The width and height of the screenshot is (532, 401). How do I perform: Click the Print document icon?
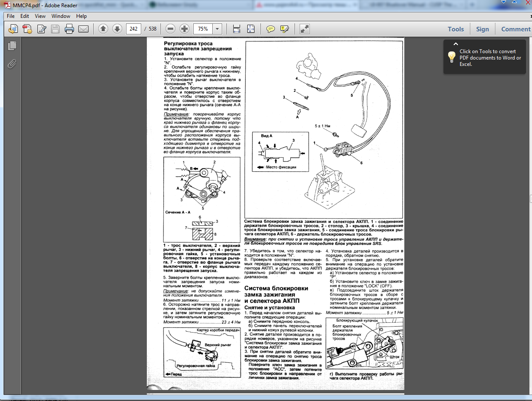(x=69, y=29)
